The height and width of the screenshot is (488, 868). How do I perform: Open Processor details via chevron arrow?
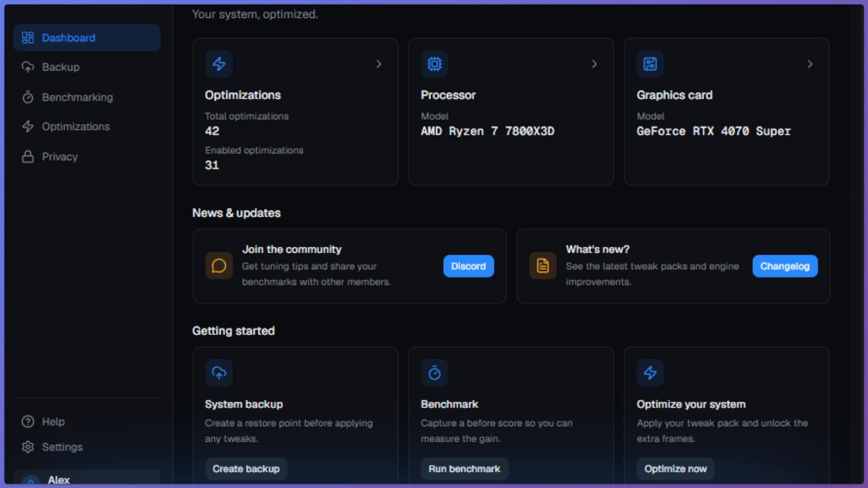594,64
